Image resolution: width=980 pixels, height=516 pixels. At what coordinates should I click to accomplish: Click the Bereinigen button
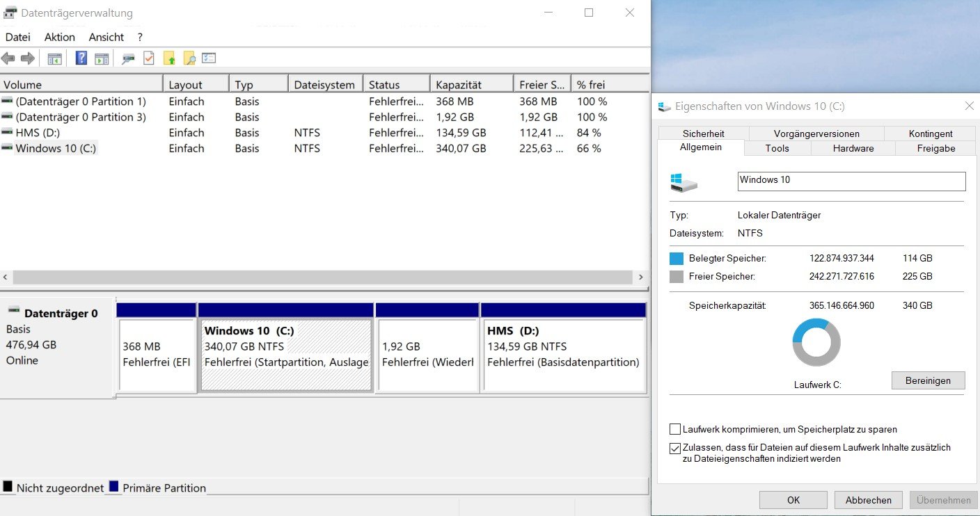coord(928,380)
